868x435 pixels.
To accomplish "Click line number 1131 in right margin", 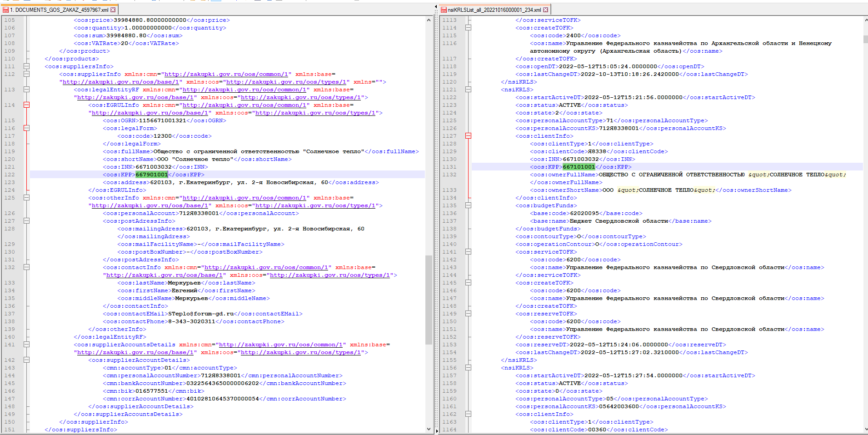I will pyautogui.click(x=449, y=167).
